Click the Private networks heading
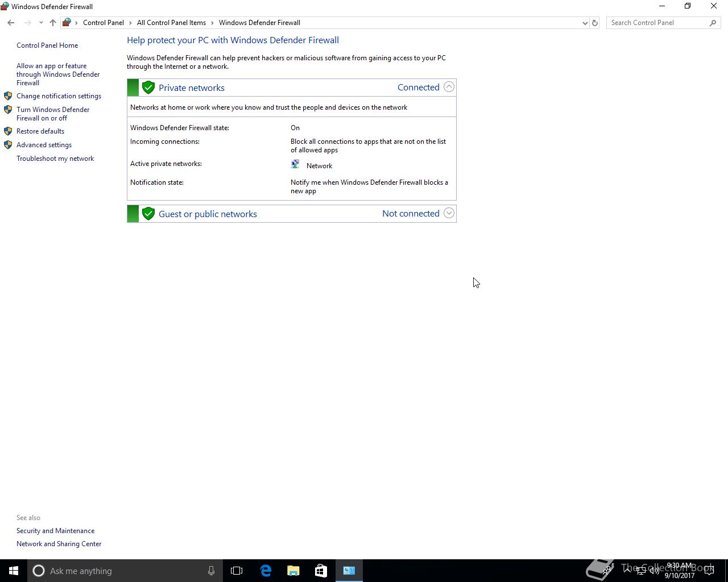This screenshot has width=728, height=582. pyautogui.click(x=192, y=88)
